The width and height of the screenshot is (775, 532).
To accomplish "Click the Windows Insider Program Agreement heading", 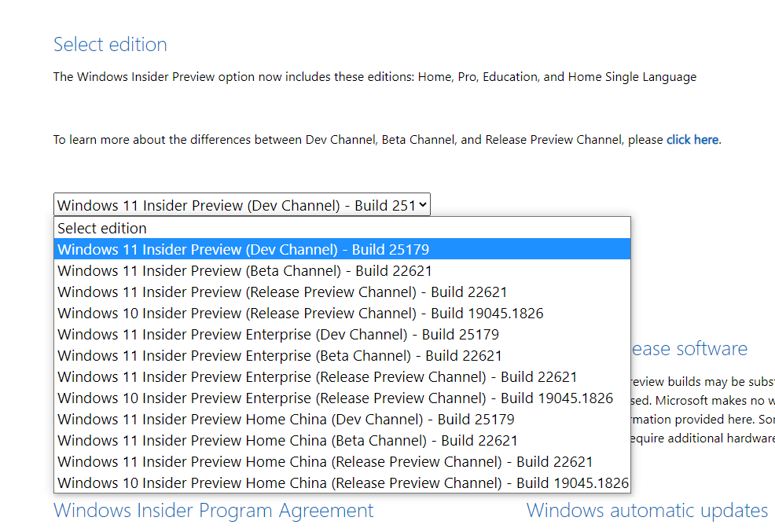I will pos(214,510).
